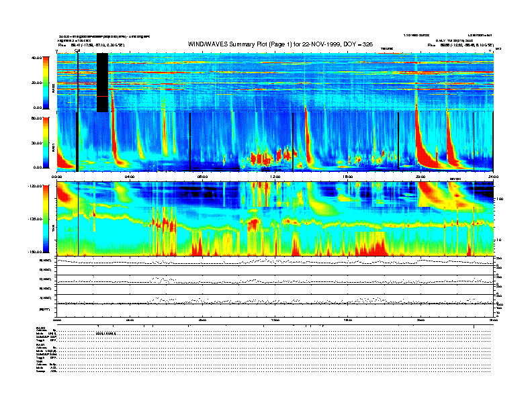Click the WIND/WAVES Summary Plot title

pos(280,44)
